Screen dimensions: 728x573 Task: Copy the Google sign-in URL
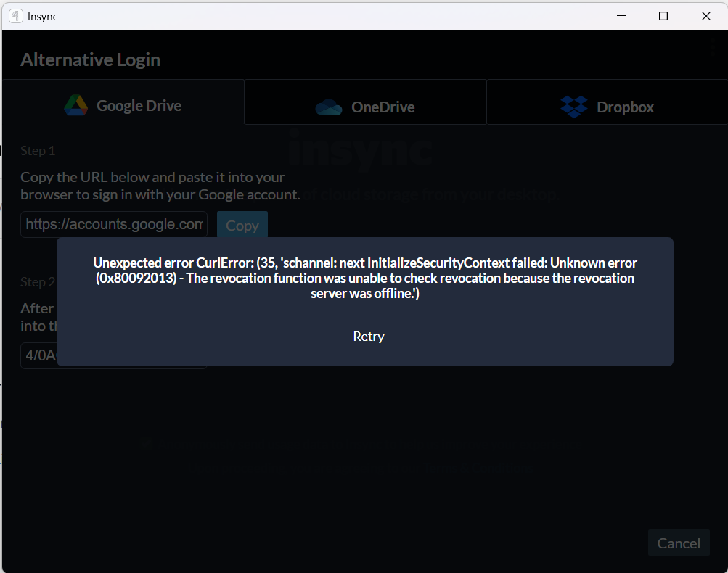coord(242,225)
